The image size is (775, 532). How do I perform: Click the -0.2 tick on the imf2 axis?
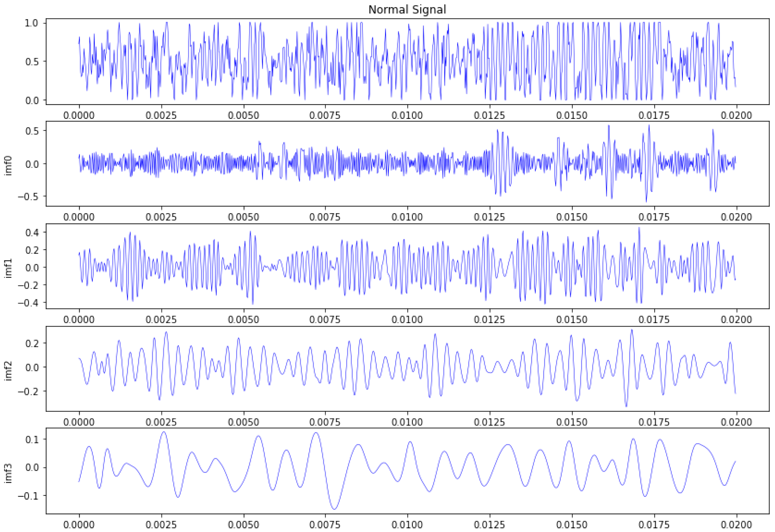28,391
